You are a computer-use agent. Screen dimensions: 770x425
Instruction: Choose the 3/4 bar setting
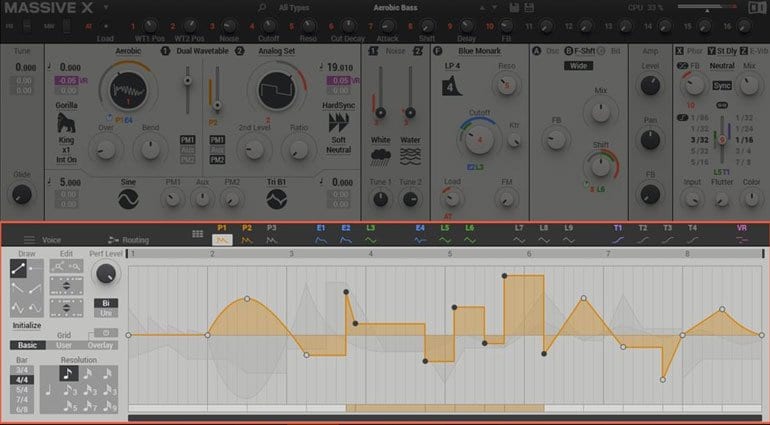tap(22, 370)
